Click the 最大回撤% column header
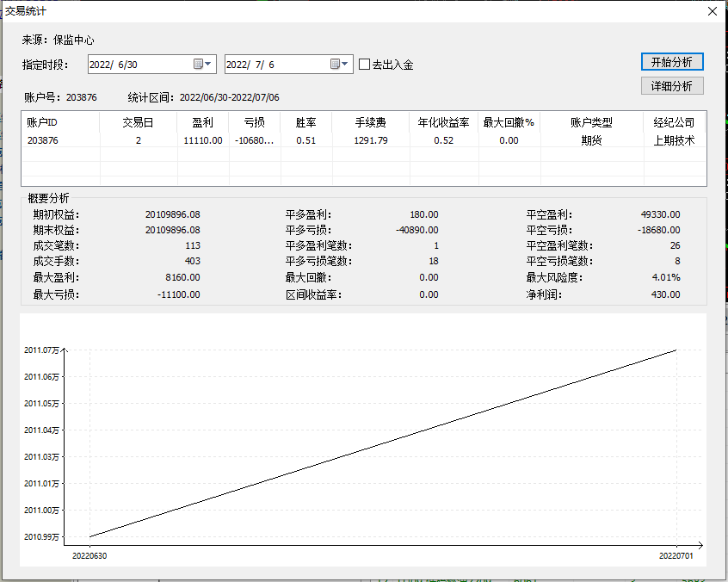728x582 pixels. click(x=509, y=122)
